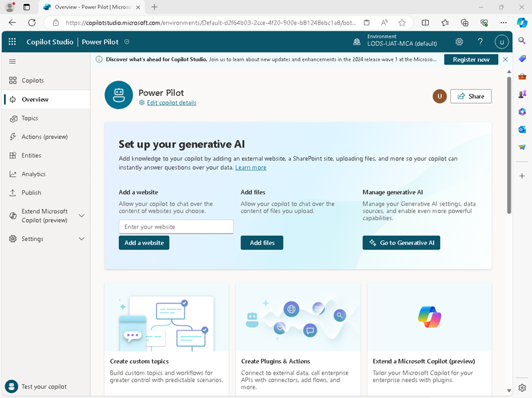This screenshot has width=532, height=398.
Task: Click Go to Generative AI button
Action: click(402, 243)
